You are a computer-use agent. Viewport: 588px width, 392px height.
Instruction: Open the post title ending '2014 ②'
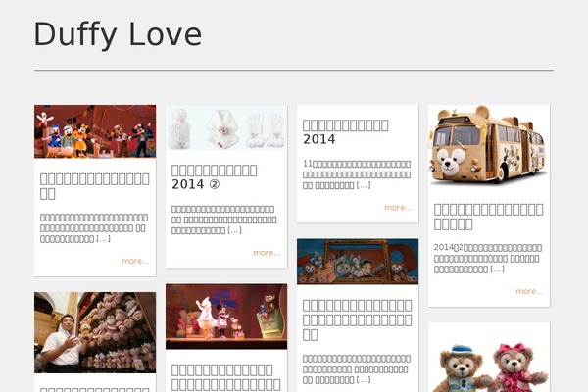pyautogui.click(x=214, y=177)
